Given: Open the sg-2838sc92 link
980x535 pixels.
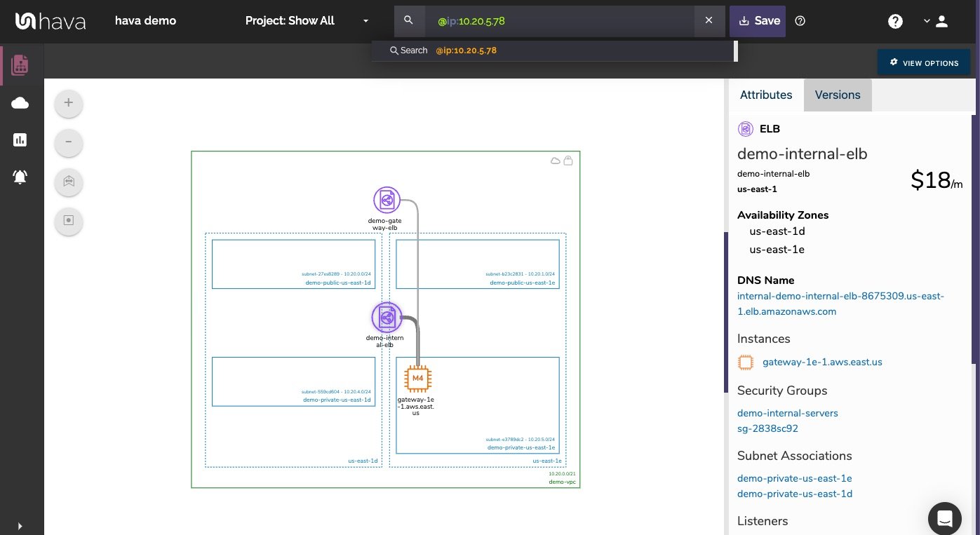Looking at the screenshot, I should point(767,428).
